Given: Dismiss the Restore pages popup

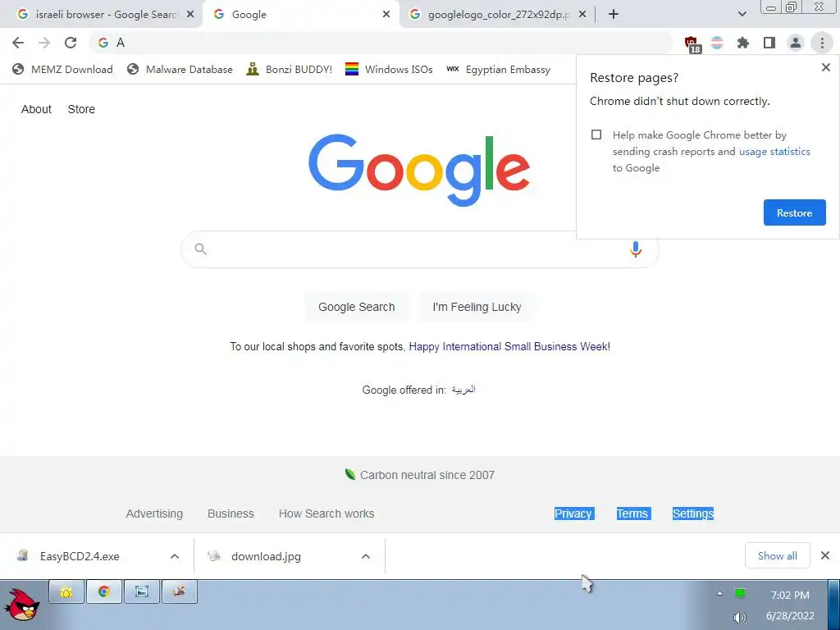Looking at the screenshot, I should pos(825,67).
